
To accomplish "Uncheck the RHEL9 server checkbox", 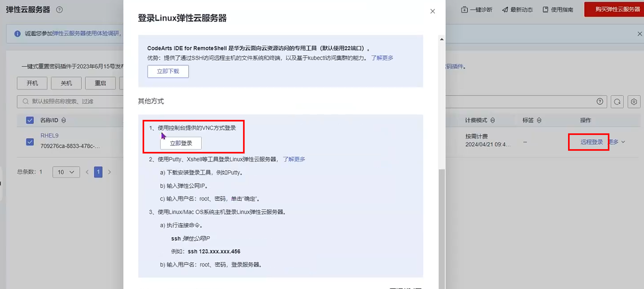I will pyautogui.click(x=30, y=142).
